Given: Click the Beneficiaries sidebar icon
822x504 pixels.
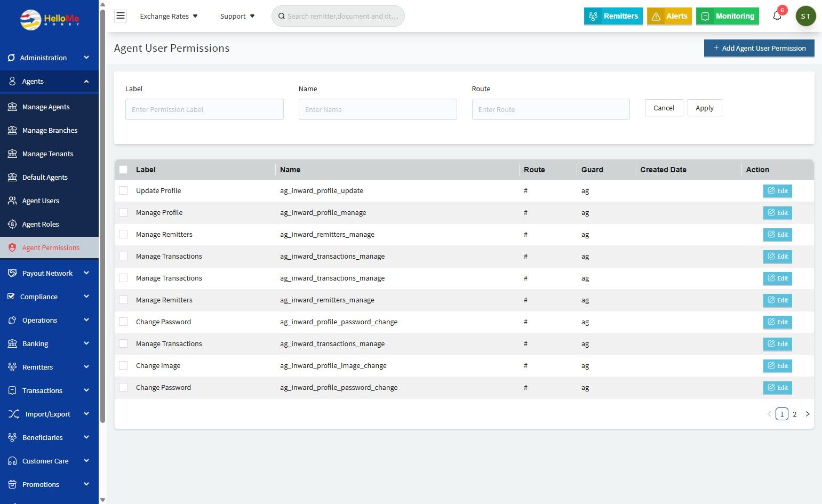Looking at the screenshot, I should (12, 437).
